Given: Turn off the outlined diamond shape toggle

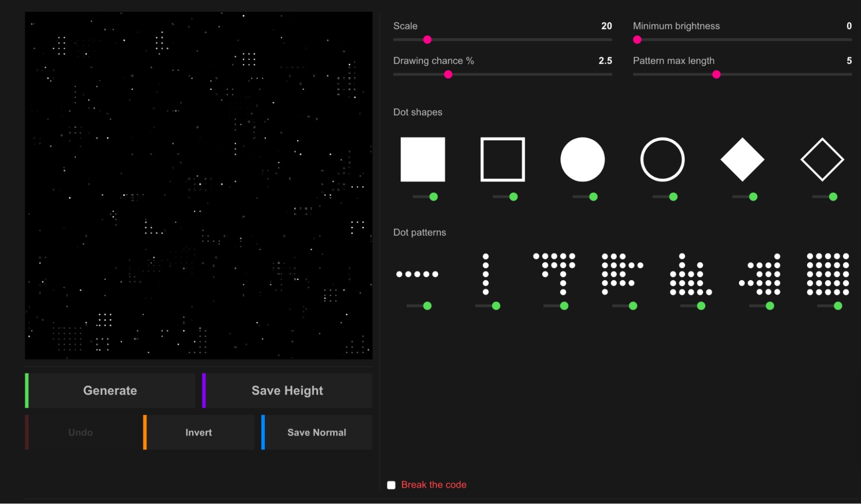Looking at the screenshot, I should 826,197.
